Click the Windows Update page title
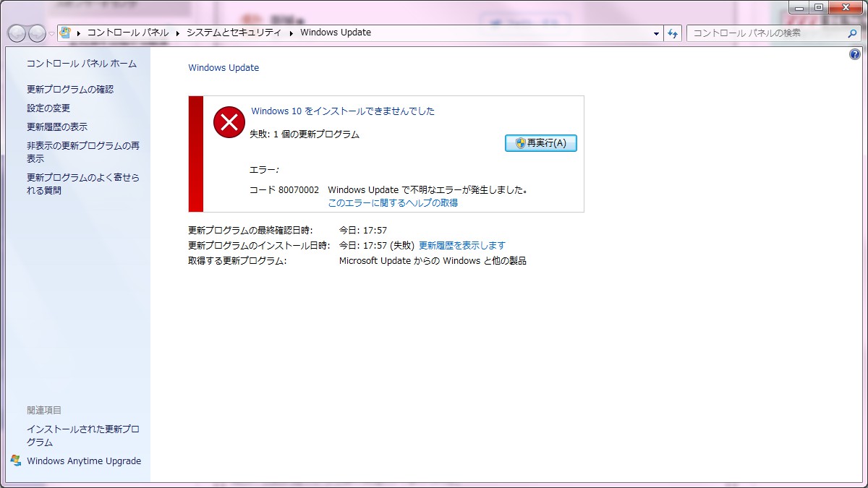This screenshot has height=488, width=868. click(224, 68)
